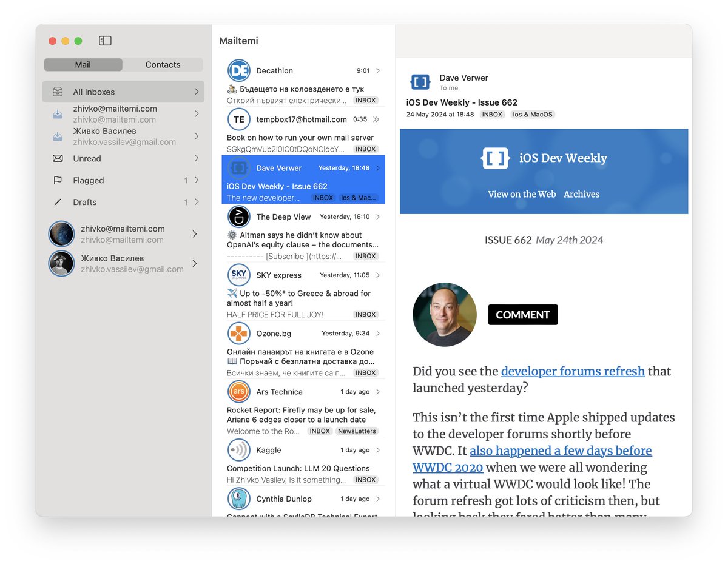Click the Mailtemi list title
Screen dimensions: 728x564
238,41
